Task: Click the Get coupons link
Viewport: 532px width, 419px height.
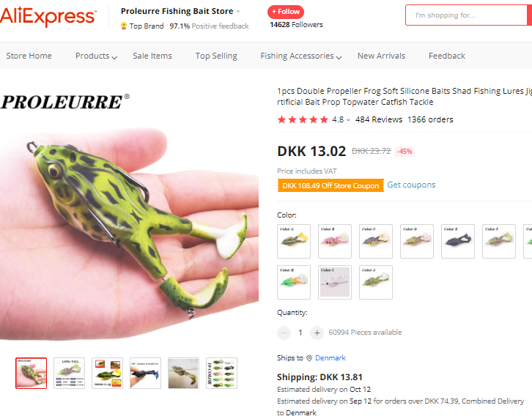Action: 411,185
